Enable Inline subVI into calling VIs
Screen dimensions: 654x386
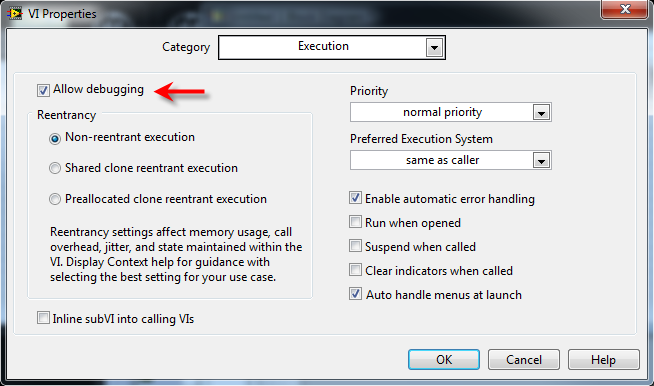43,318
